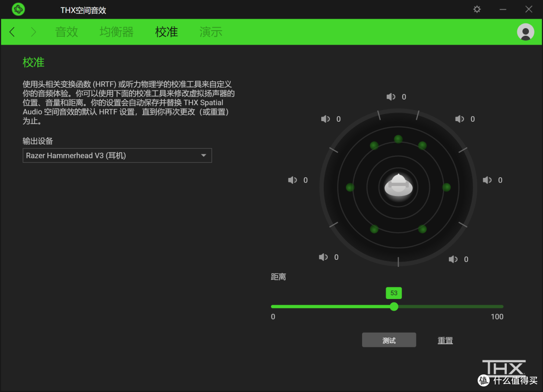This screenshot has width=543, height=392.
Task: Click the 距离 label
Action: pyautogui.click(x=279, y=277)
